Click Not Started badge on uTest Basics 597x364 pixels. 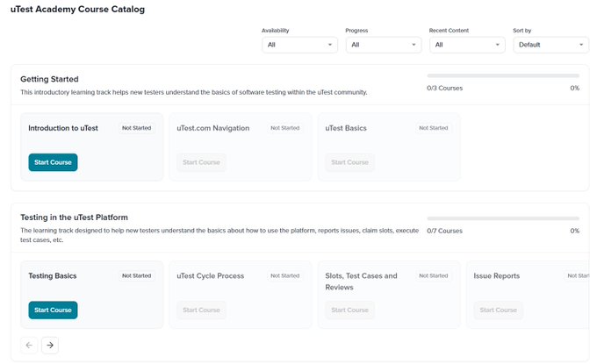(434, 128)
